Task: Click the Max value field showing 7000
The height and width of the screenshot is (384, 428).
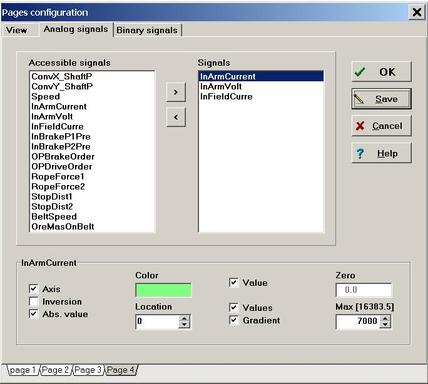Action: tap(358, 321)
